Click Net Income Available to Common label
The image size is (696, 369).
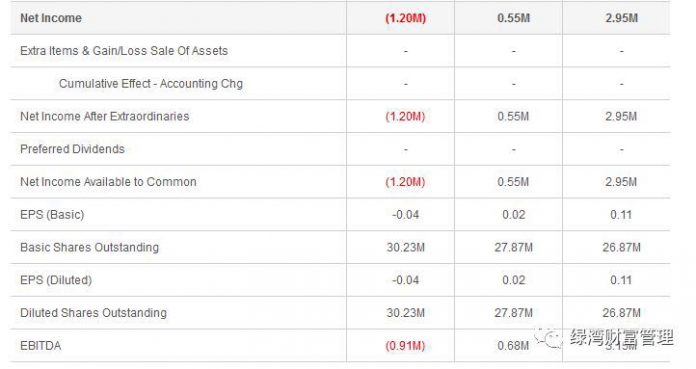[108, 182]
